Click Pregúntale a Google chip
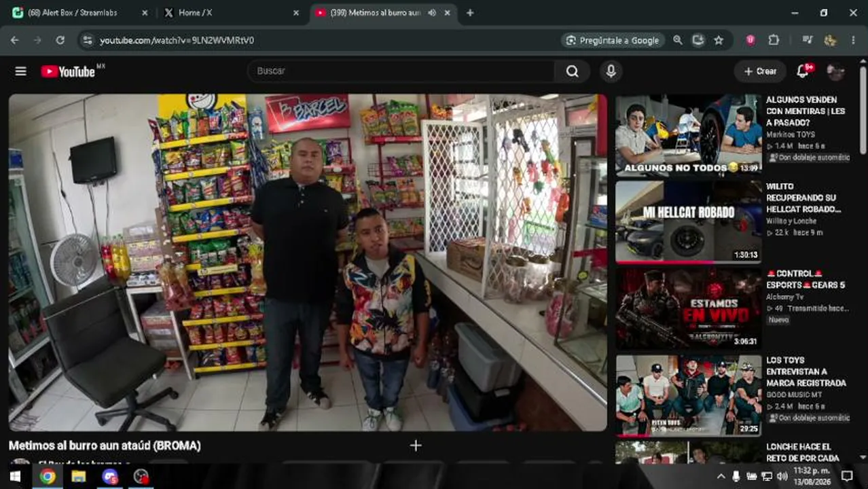Screen dimensions: 868x489 point(613,40)
